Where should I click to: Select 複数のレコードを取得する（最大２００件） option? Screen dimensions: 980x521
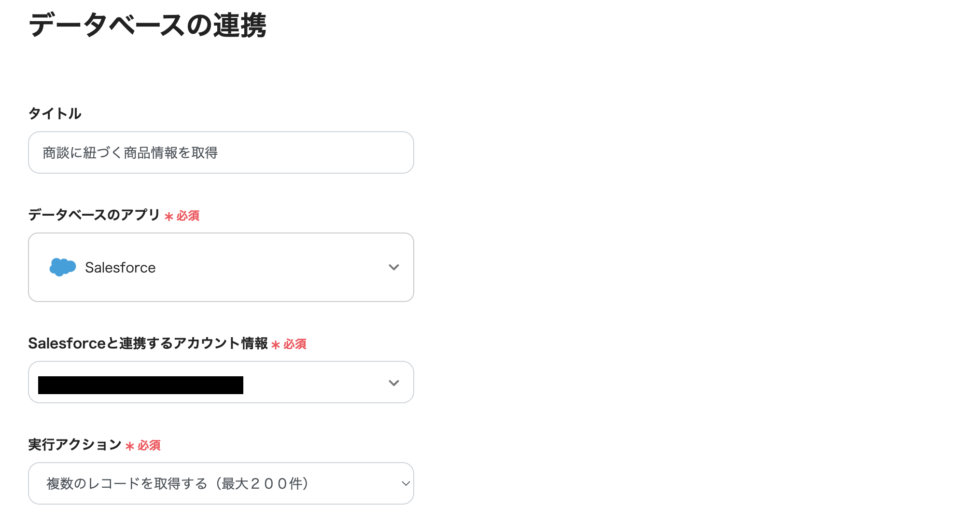pos(177,483)
